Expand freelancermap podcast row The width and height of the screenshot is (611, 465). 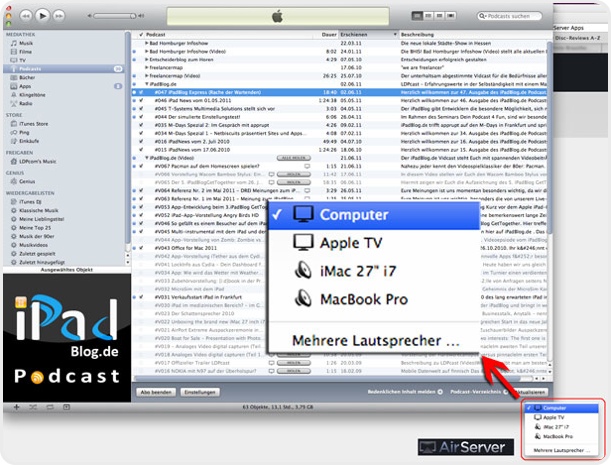147,68
